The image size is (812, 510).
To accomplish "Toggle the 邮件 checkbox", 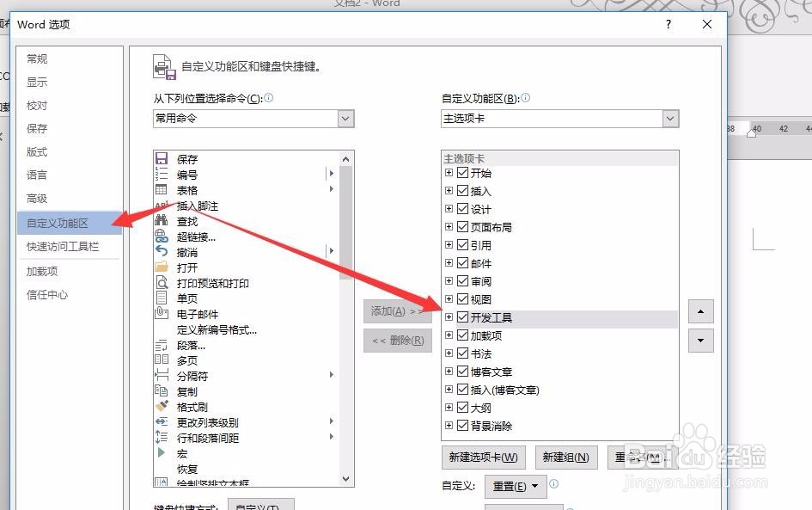I will point(462,263).
